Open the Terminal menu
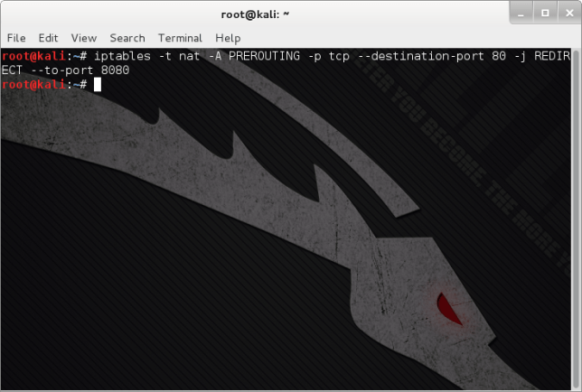 (180, 38)
